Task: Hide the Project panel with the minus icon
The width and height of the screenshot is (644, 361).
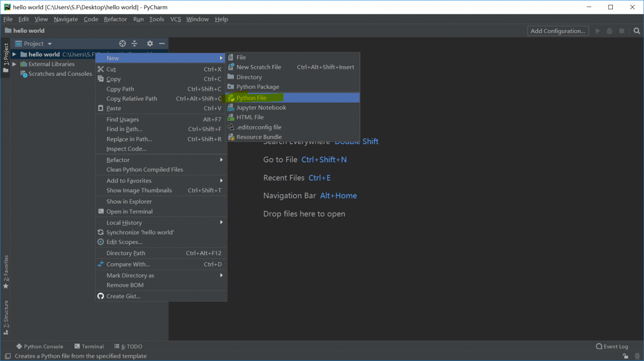Action: point(162,44)
